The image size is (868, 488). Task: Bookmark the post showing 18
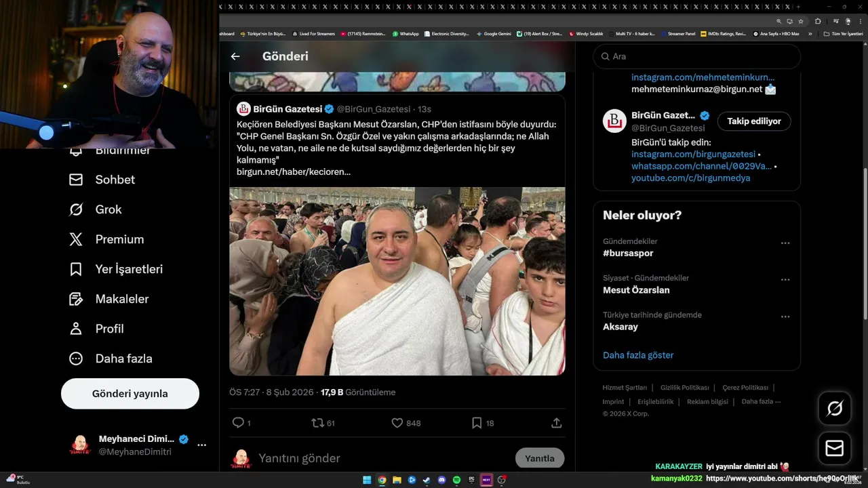coord(477,422)
